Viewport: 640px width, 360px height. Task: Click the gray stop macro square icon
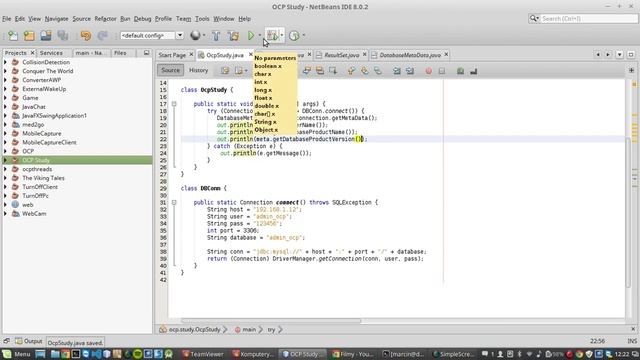pos(442,71)
